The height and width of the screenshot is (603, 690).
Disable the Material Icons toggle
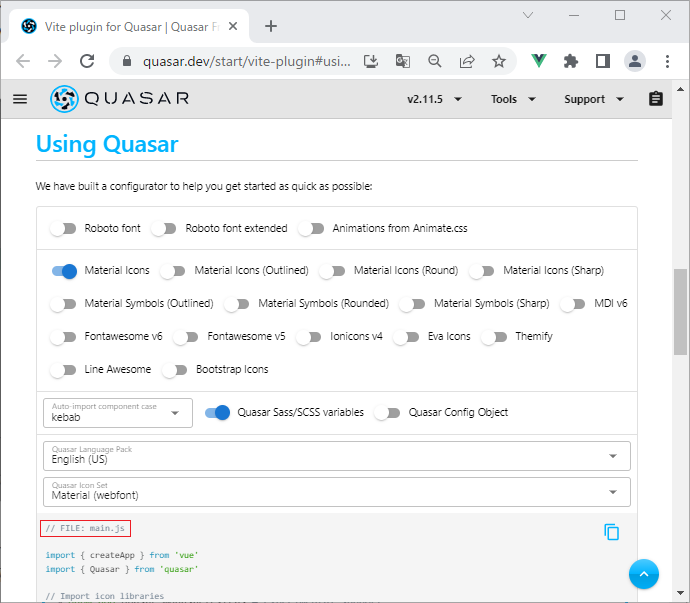tap(64, 271)
